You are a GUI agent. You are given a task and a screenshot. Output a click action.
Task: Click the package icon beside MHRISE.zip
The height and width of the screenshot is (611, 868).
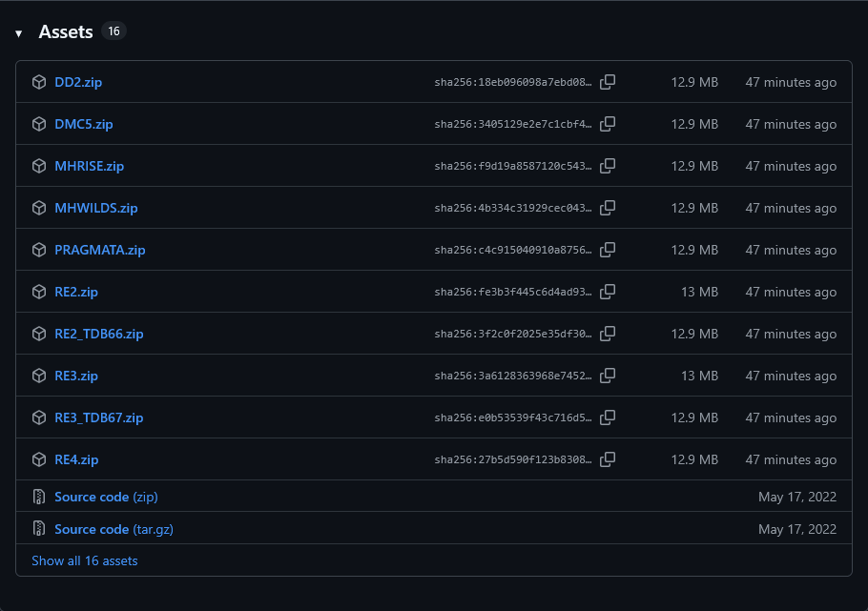(39, 166)
